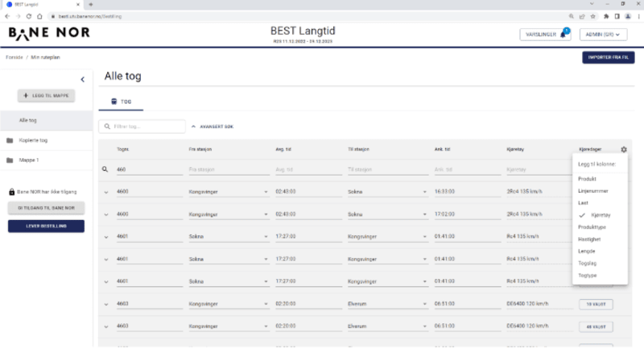
Task: Add the Produkttype column
Action: [600, 227]
